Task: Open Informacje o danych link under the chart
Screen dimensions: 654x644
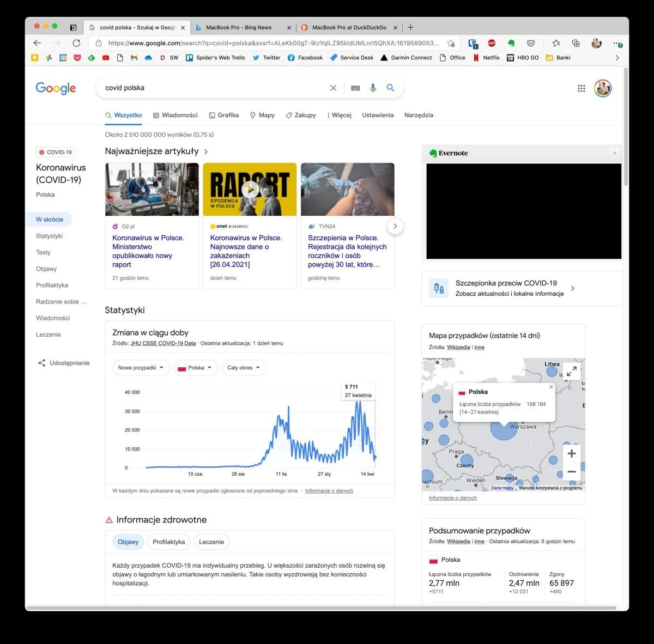Action: tap(329, 491)
